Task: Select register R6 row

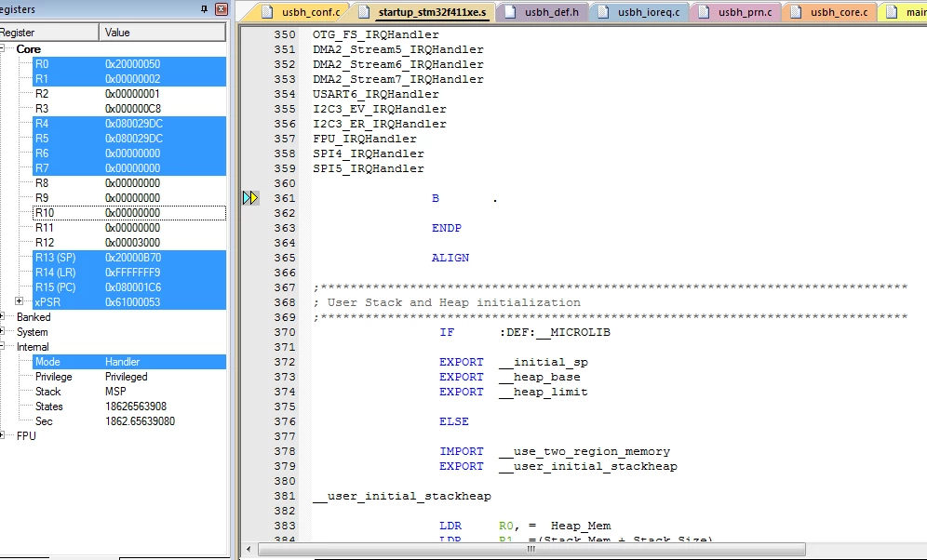Action: tap(129, 153)
